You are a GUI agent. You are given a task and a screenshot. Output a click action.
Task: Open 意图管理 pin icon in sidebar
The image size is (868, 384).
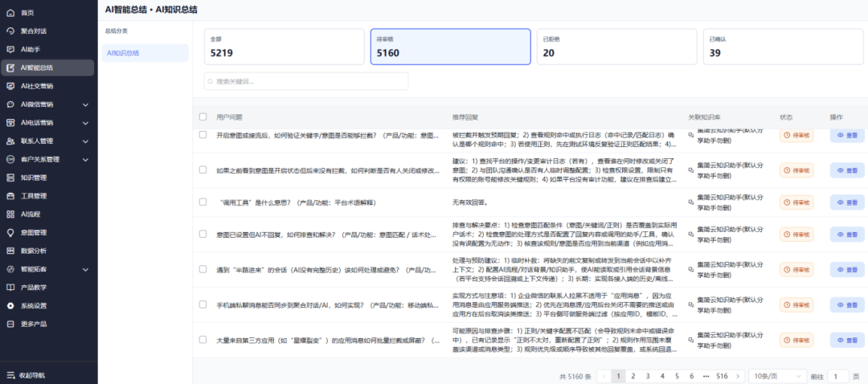point(10,232)
